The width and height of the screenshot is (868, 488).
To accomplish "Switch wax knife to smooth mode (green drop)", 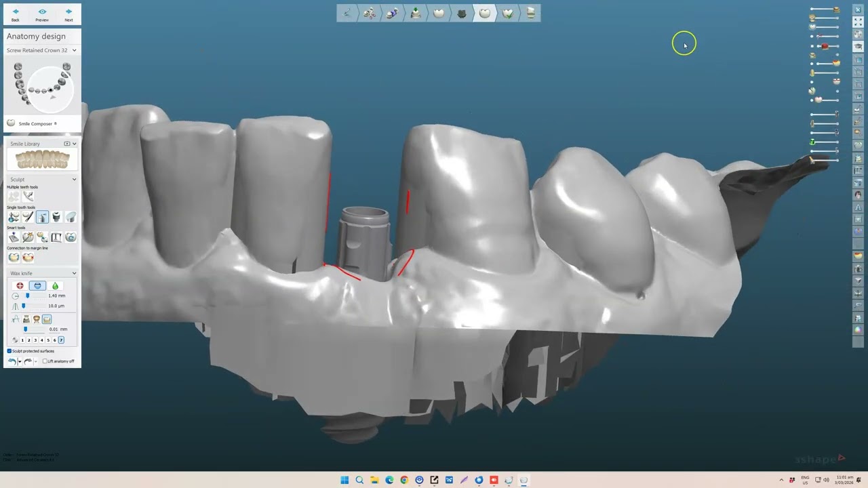I will [x=55, y=286].
